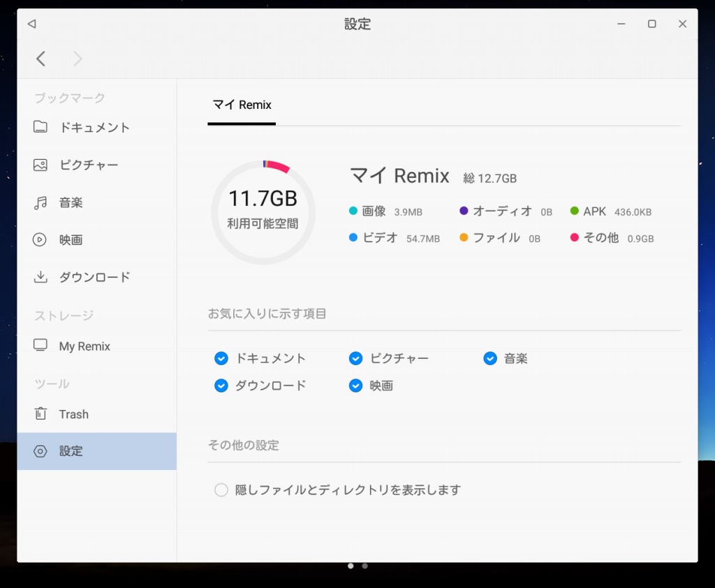Click the first page indicator dot
The image size is (715, 588).
tap(351, 566)
